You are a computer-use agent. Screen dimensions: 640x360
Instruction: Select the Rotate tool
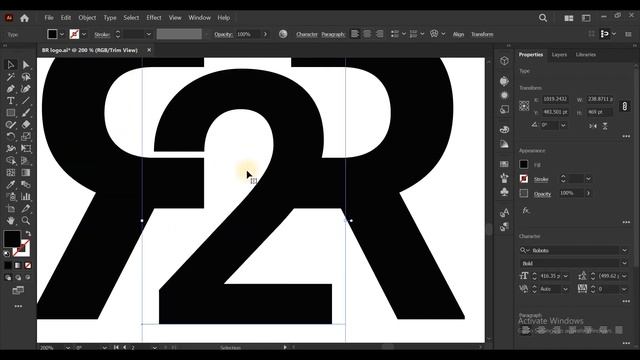(x=11, y=136)
